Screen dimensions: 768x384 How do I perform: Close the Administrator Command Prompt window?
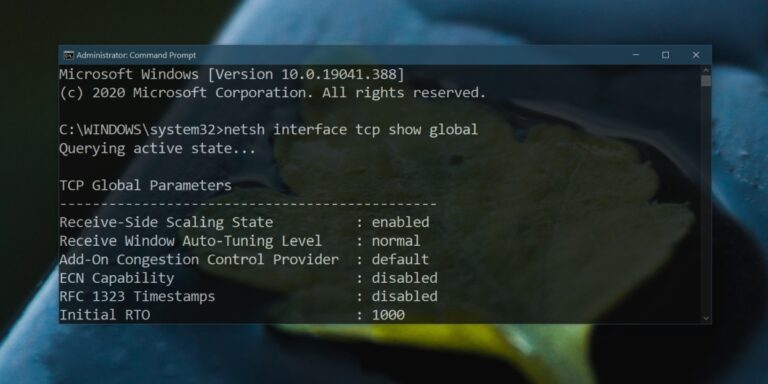pos(696,55)
